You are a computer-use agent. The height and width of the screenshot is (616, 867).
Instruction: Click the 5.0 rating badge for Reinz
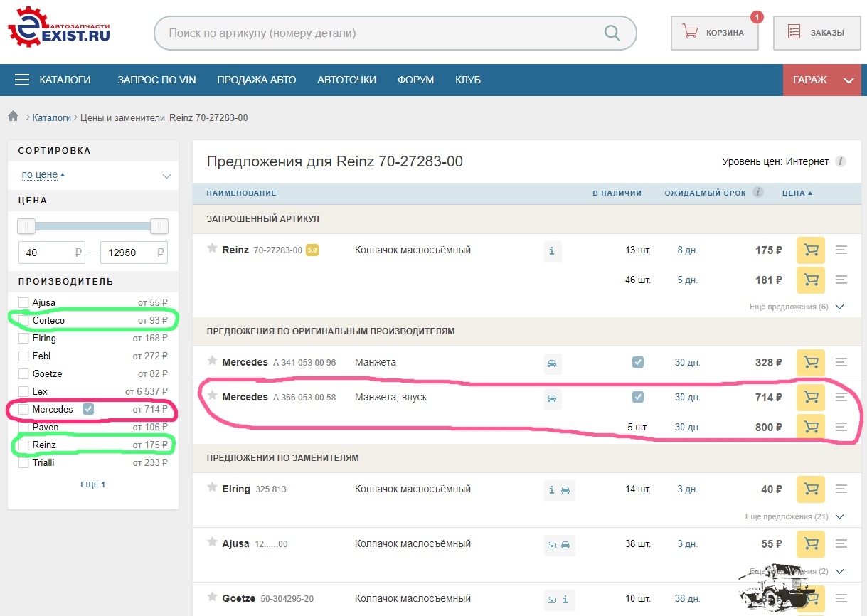[x=312, y=250]
